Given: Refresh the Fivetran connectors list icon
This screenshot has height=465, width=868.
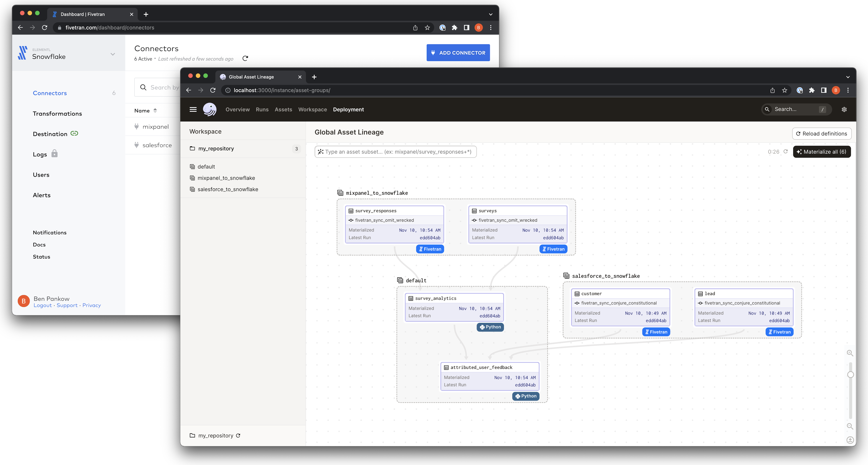Looking at the screenshot, I should (x=245, y=58).
